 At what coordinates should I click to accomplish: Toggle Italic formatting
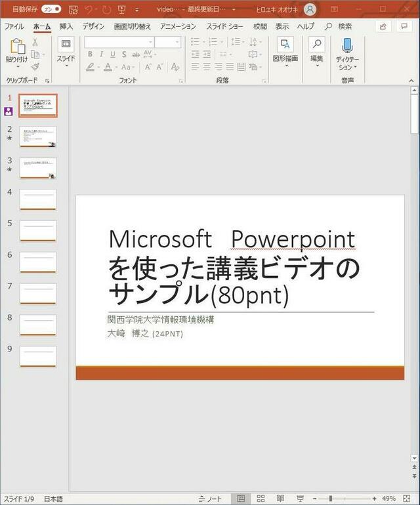point(101,54)
